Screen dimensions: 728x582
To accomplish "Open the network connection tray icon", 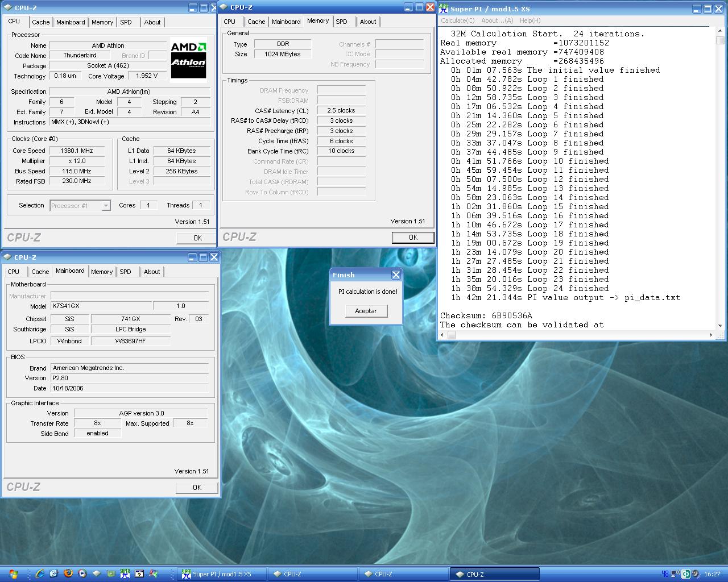I will point(675,574).
